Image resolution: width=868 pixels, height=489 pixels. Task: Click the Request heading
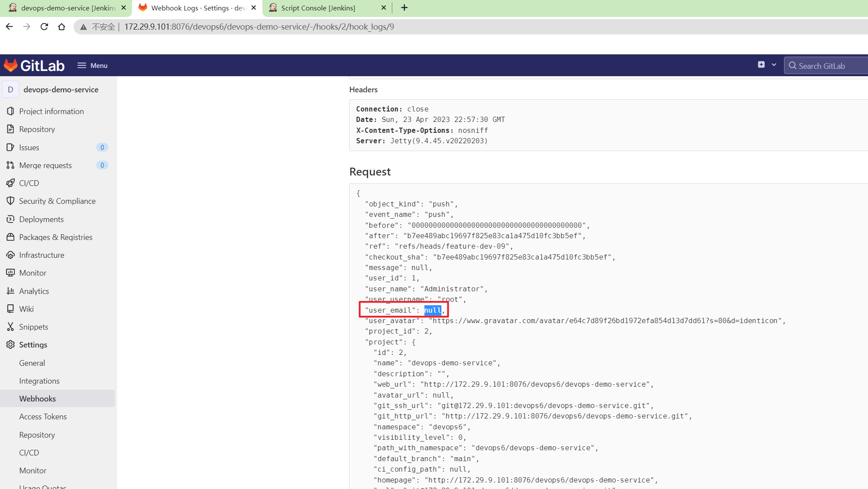(x=370, y=172)
